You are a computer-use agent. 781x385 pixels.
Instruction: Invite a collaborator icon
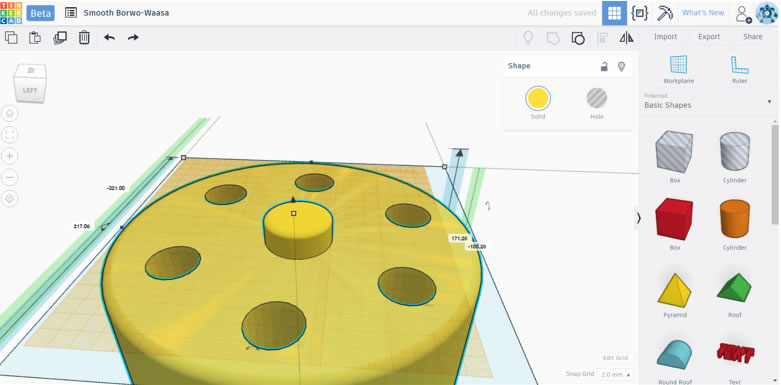[744, 14]
